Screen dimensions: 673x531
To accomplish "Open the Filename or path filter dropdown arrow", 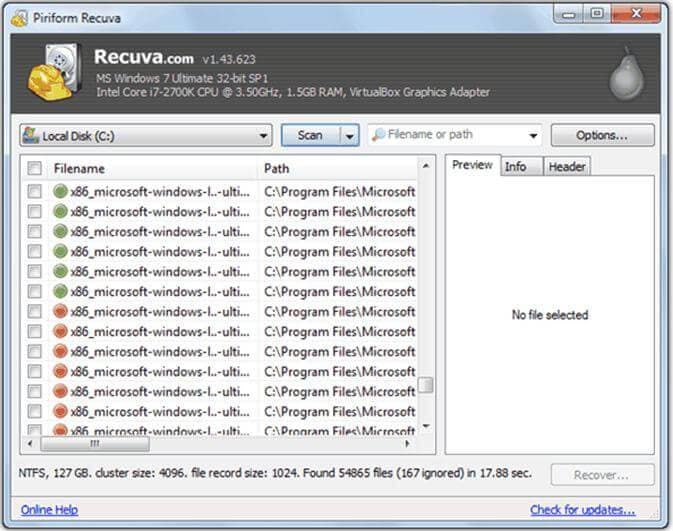I will click(533, 136).
